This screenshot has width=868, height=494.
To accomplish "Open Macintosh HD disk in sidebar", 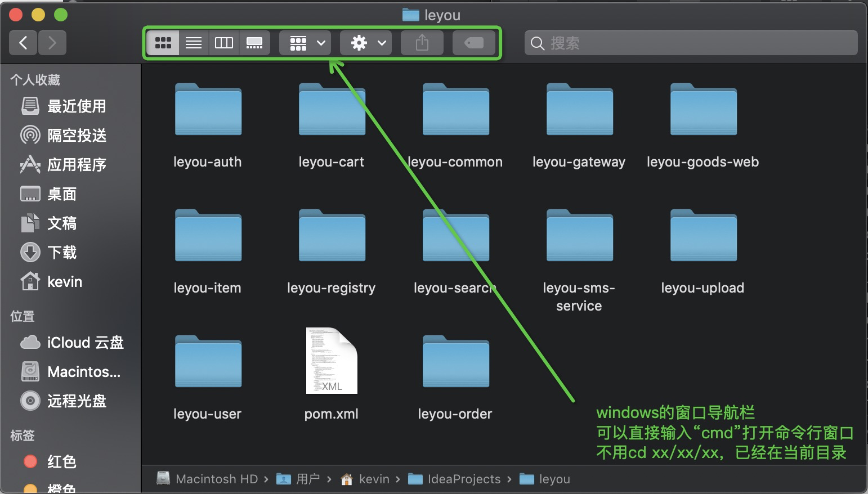I will coord(70,371).
